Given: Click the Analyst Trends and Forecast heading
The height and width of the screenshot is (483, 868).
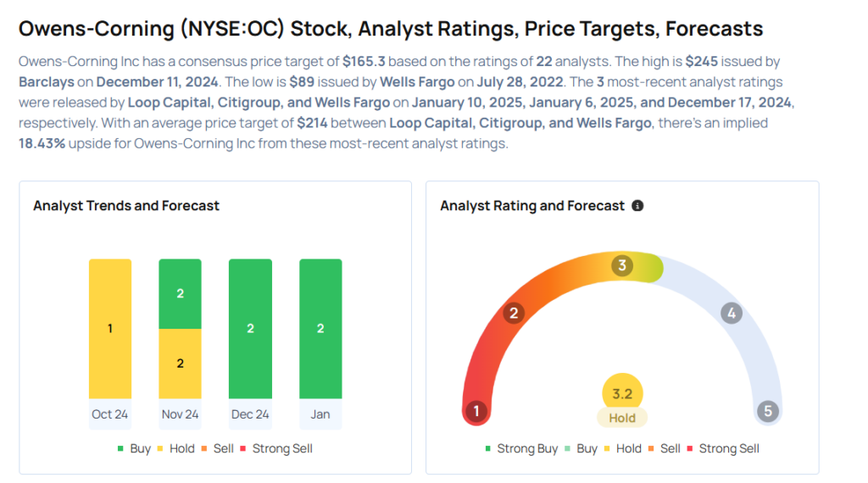Looking at the screenshot, I should [126, 206].
